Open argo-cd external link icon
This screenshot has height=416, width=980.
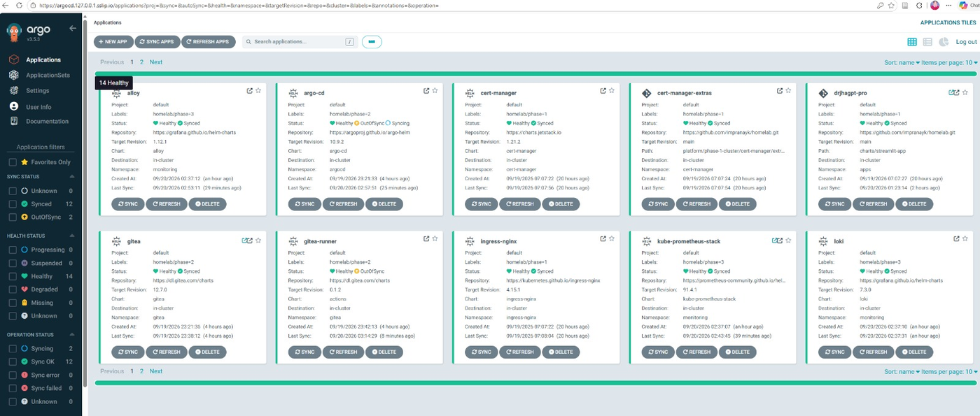pos(426,91)
